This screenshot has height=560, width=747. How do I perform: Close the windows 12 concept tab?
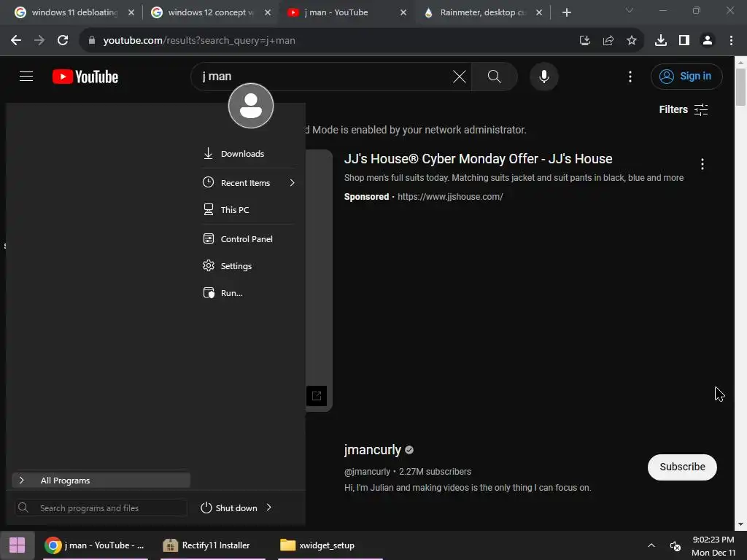click(268, 12)
